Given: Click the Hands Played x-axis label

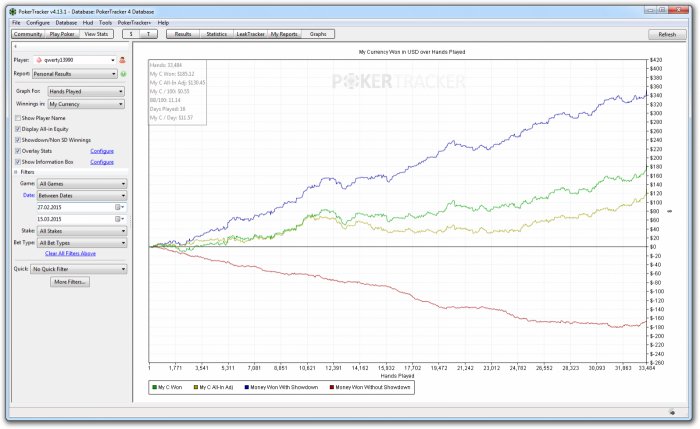Looking at the screenshot, I should pyautogui.click(x=397, y=376).
